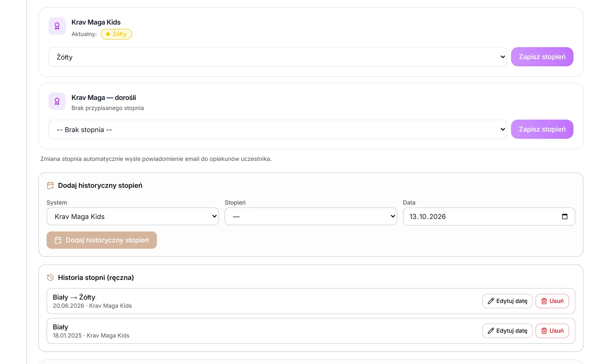Open the System dropdown showing Krav Maga Kids
595x364 pixels.
coord(132,216)
